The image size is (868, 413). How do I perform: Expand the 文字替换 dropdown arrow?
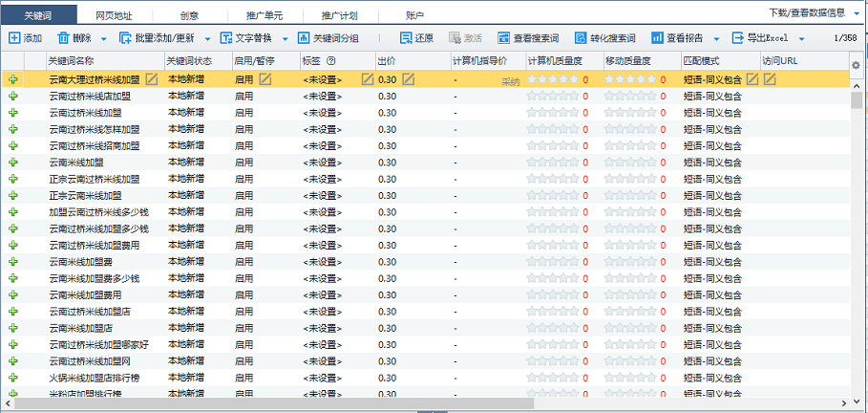[x=286, y=39]
